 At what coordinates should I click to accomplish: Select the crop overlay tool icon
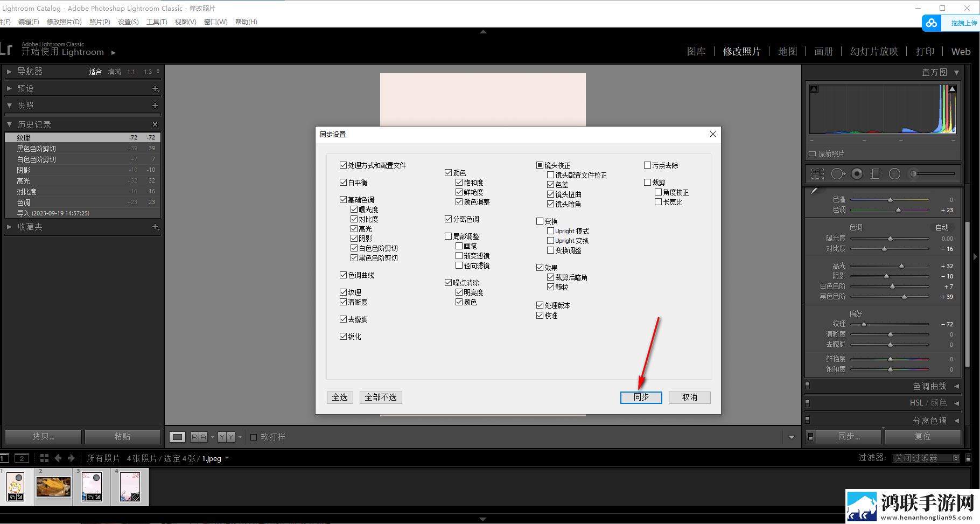(817, 173)
